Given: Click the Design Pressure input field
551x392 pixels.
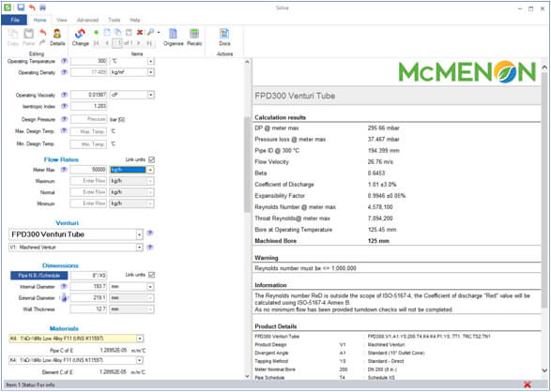Looking at the screenshot, I should [x=88, y=119].
